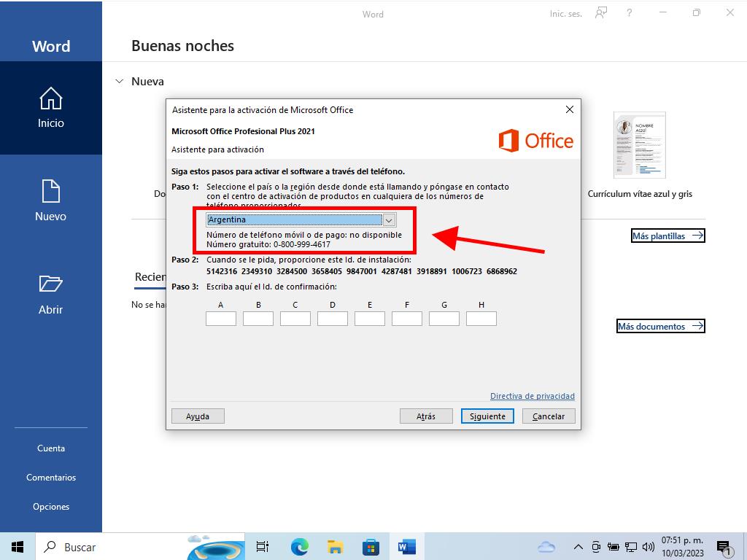Expand the Argentina country dropdown
747x560 pixels.
tap(389, 219)
